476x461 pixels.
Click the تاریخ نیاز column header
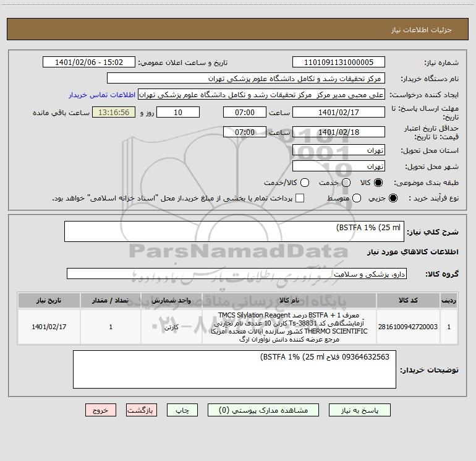49,301
